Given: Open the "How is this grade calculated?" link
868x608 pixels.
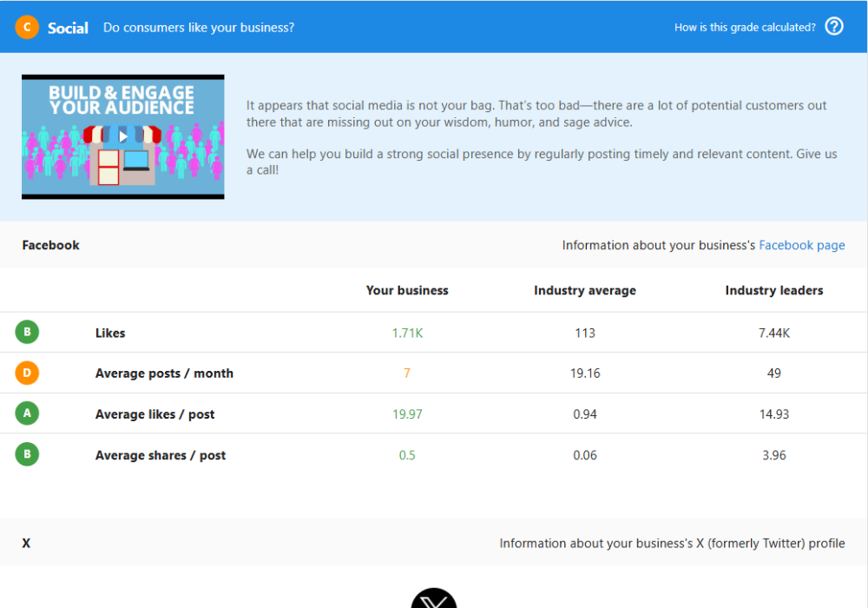Looking at the screenshot, I should point(745,27).
